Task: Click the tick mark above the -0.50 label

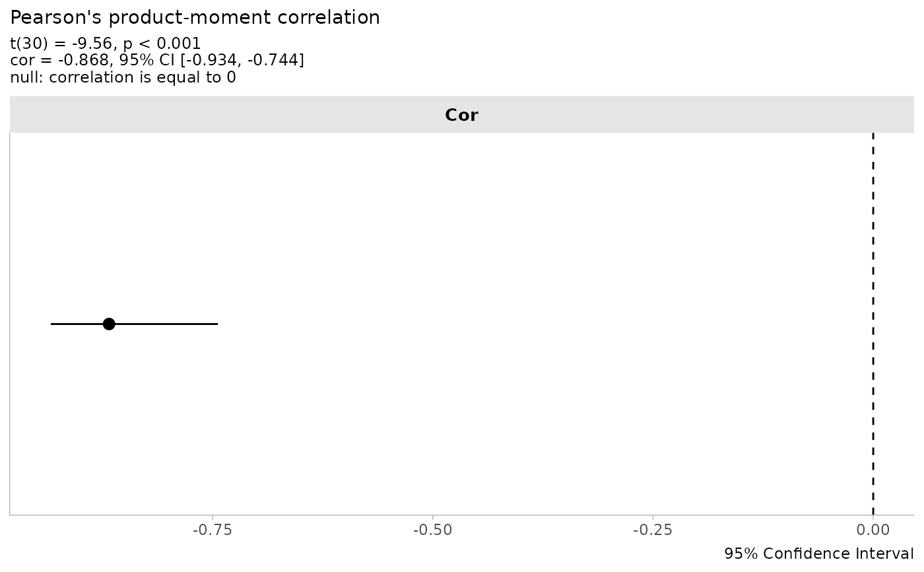Action: pyautogui.click(x=432, y=517)
